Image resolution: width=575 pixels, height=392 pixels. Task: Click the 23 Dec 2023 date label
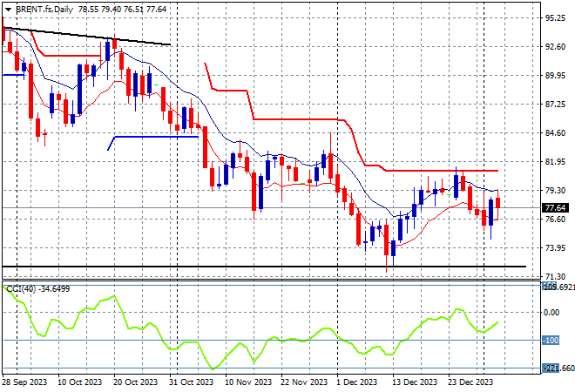point(470,382)
